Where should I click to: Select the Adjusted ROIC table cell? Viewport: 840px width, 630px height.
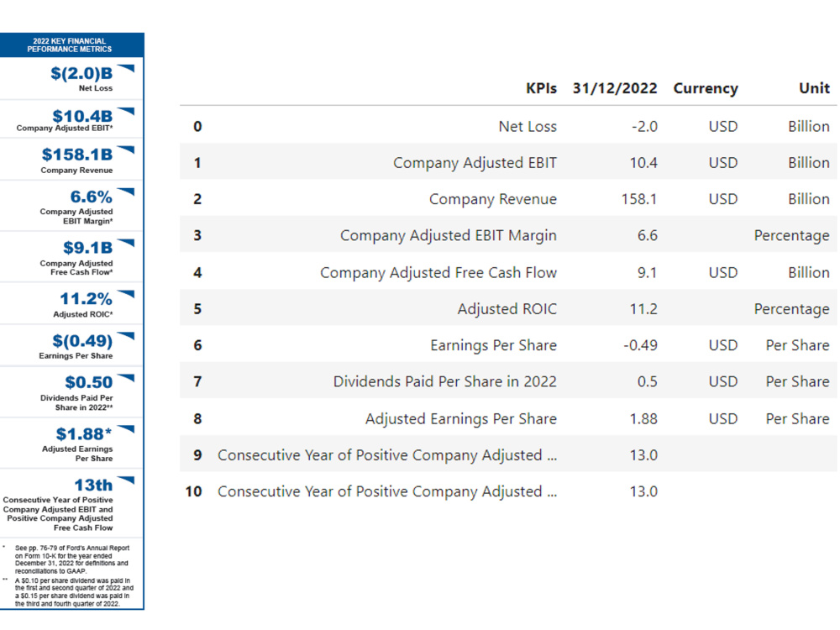pos(507,309)
